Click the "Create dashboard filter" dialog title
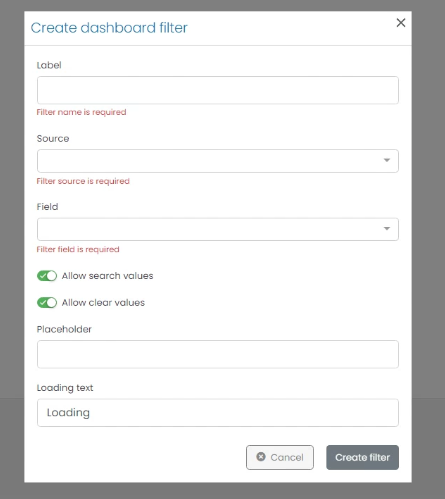445x499 pixels. [x=109, y=28]
